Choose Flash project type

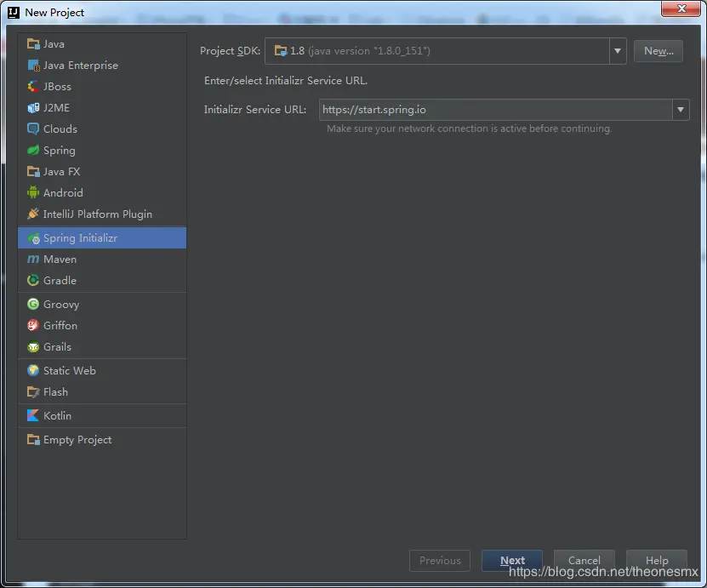point(102,391)
